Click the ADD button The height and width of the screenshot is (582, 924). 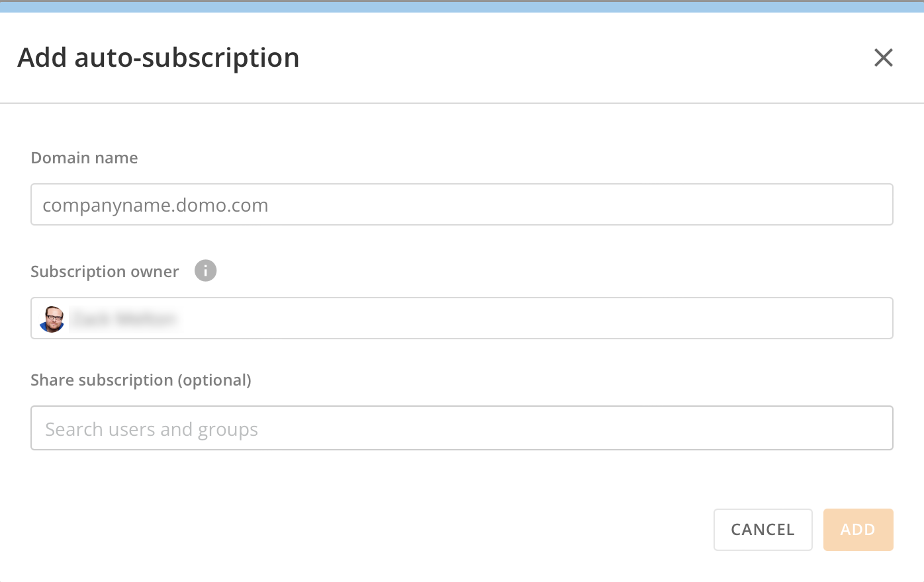[x=858, y=529]
